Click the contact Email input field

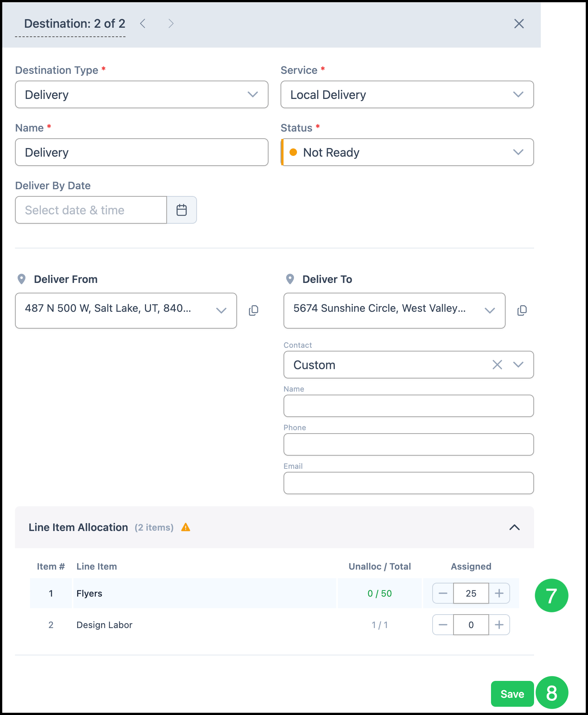(409, 483)
